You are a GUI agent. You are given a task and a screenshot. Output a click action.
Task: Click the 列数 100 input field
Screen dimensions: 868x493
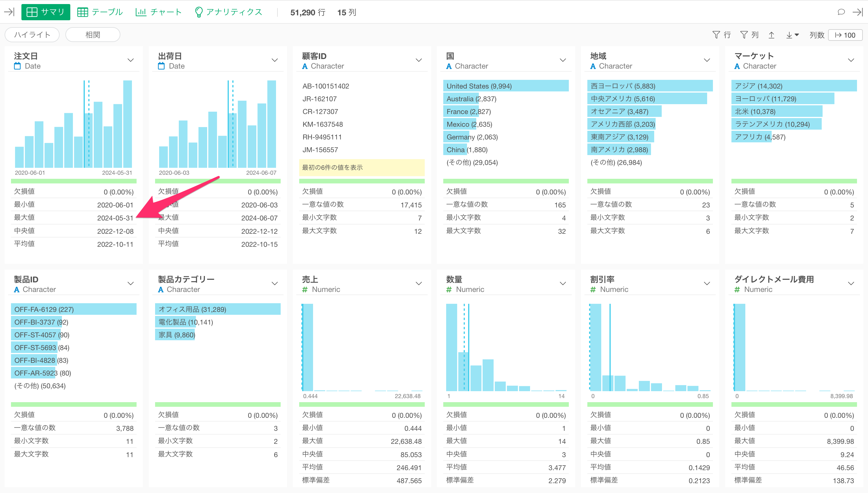coord(845,35)
